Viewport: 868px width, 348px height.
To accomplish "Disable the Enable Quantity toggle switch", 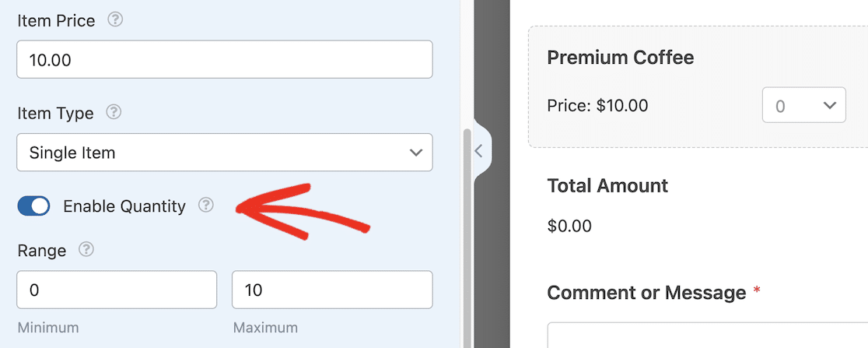I will (x=33, y=206).
